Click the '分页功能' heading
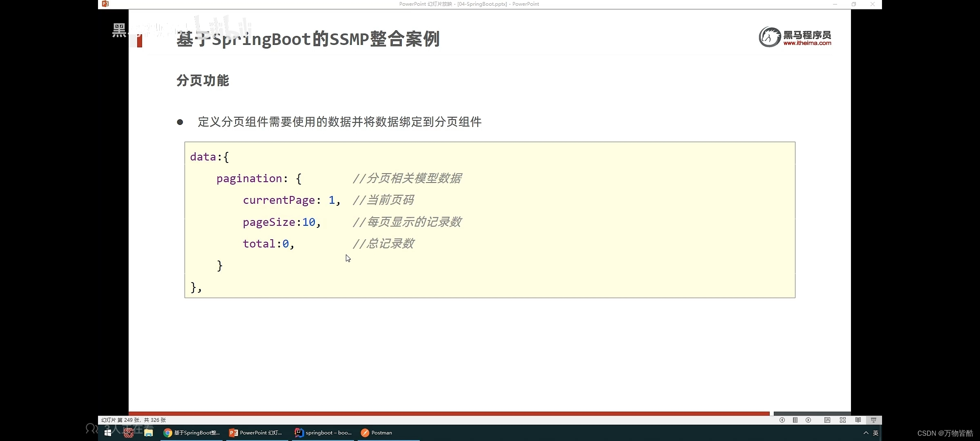Image resolution: width=980 pixels, height=441 pixels. [x=203, y=80]
